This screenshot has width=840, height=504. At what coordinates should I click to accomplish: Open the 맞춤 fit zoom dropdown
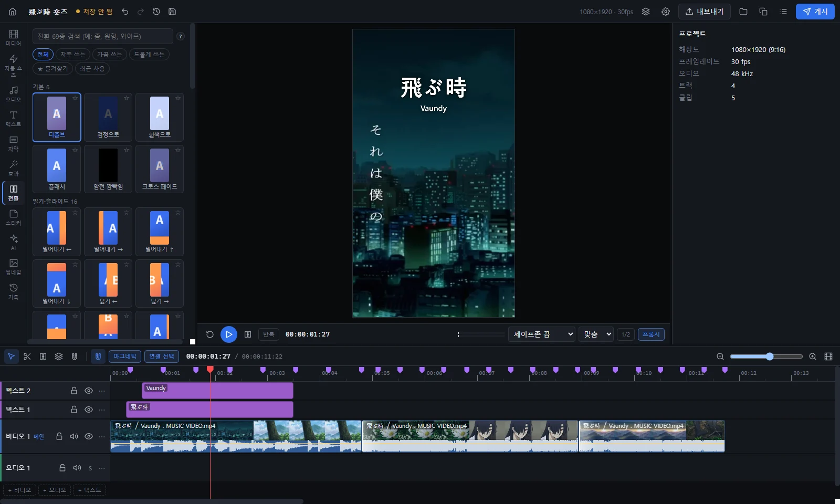pos(597,334)
